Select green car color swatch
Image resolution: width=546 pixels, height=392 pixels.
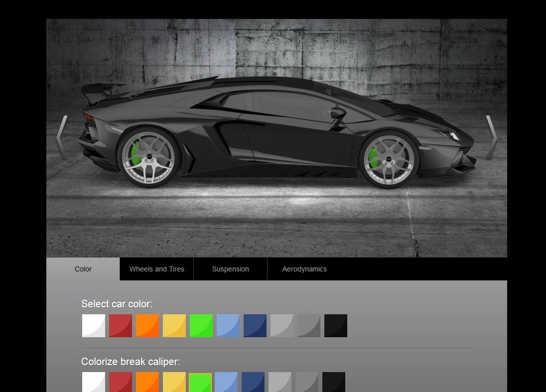[201, 326]
